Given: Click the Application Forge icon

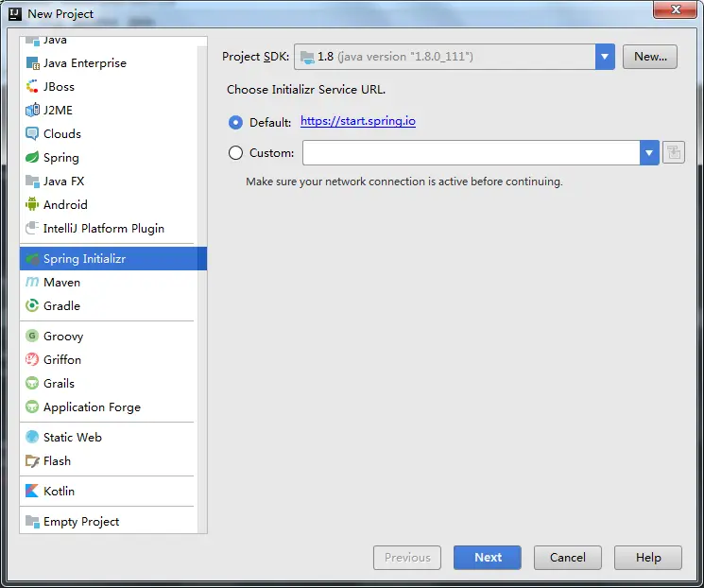Looking at the screenshot, I should point(32,407).
